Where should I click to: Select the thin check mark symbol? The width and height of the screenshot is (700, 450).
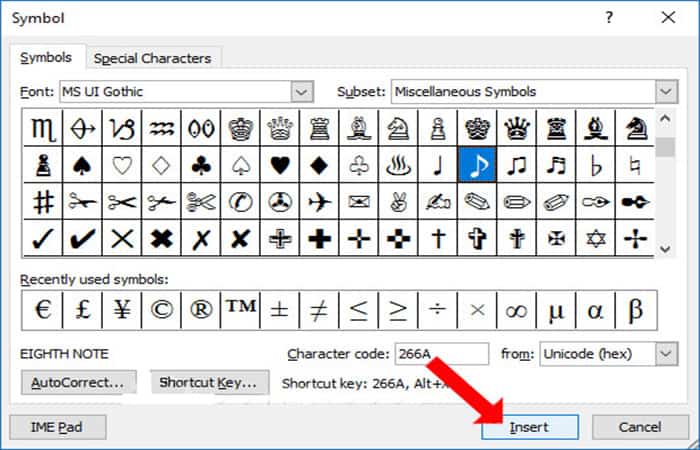point(43,238)
